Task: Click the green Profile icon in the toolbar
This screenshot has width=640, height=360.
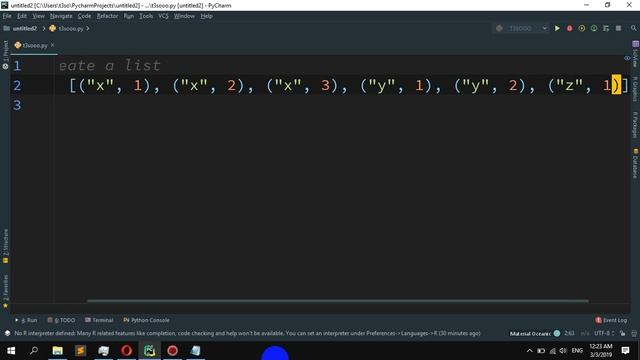Action: (x=594, y=28)
